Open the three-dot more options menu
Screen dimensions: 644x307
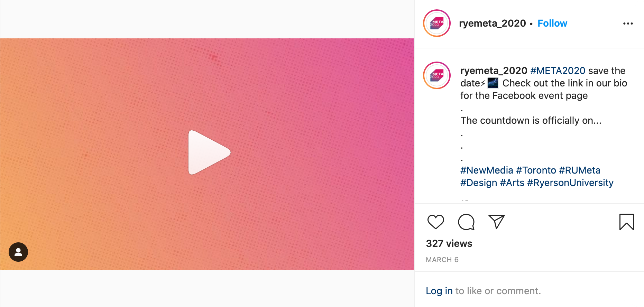pyautogui.click(x=628, y=24)
